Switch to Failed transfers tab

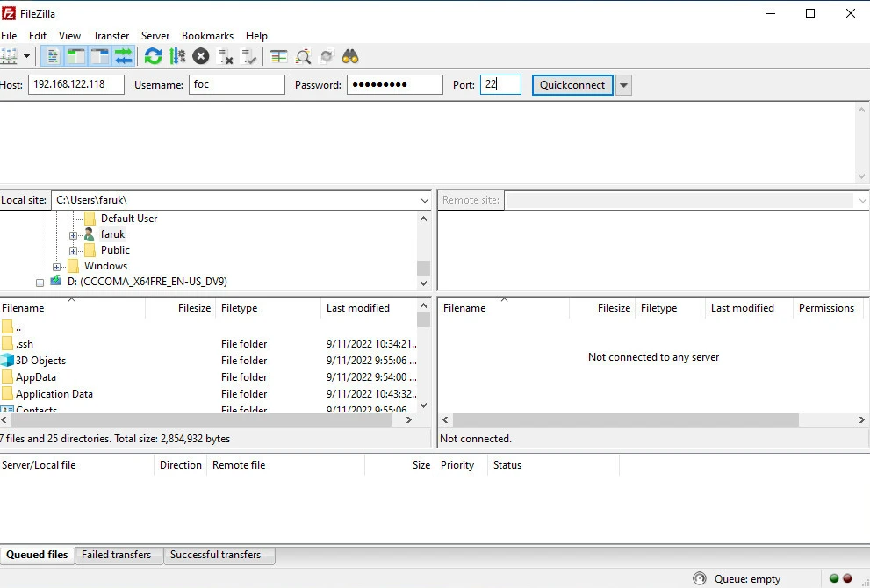tap(116, 555)
